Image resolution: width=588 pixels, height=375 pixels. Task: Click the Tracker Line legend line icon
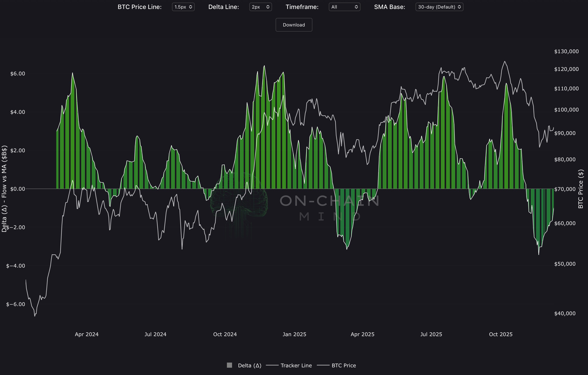tap(272, 365)
